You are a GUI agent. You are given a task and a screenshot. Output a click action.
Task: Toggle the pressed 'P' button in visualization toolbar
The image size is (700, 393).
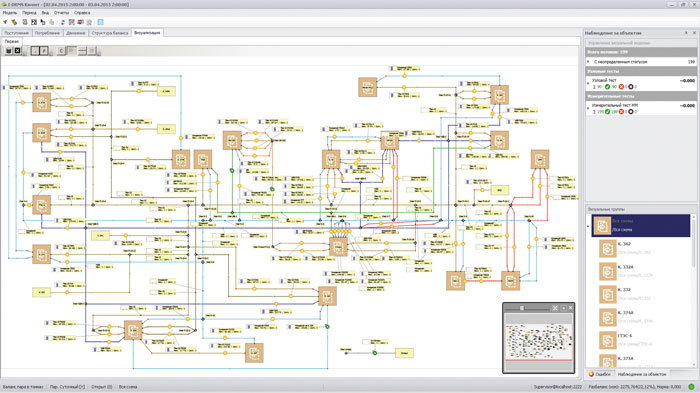[44, 51]
